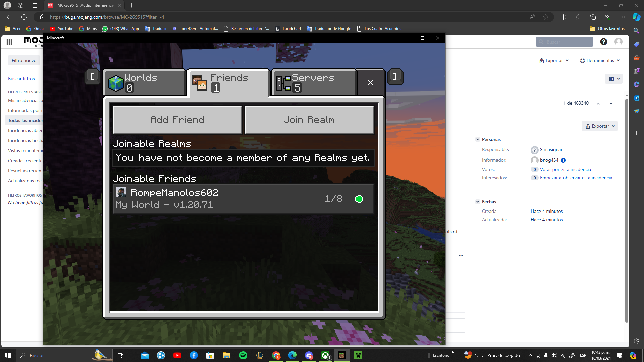Click RompeManolos602's player avatar thumbnail
Screen dimensions: 644x362
pos(121,193)
